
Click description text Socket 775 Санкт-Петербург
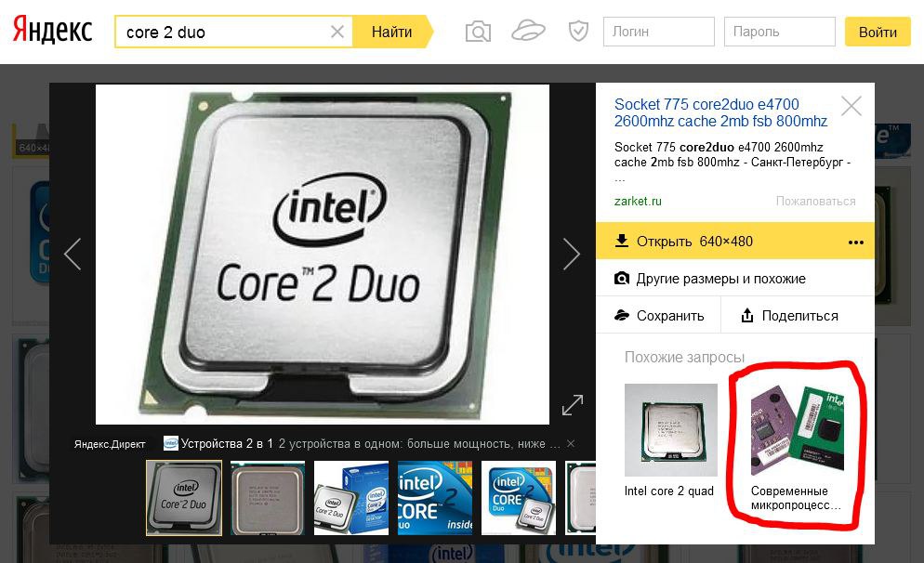[733, 162]
